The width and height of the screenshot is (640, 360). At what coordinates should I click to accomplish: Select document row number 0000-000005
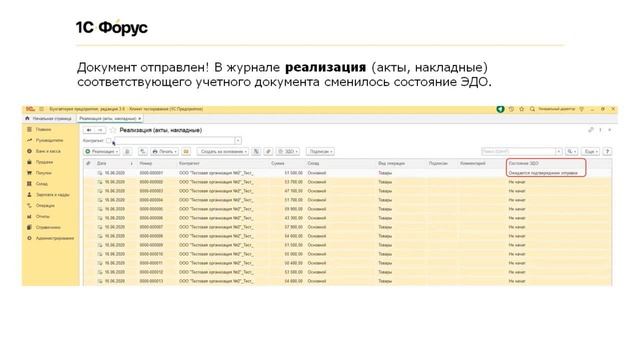pyautogui.click(x=348, y=209)
